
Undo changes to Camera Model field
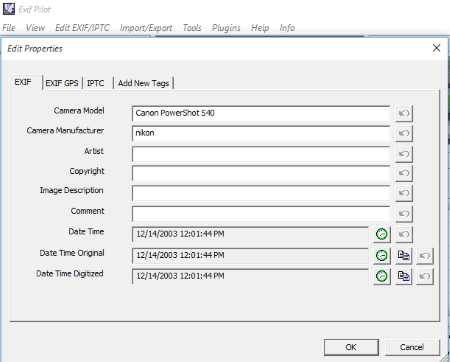[404, 113]
